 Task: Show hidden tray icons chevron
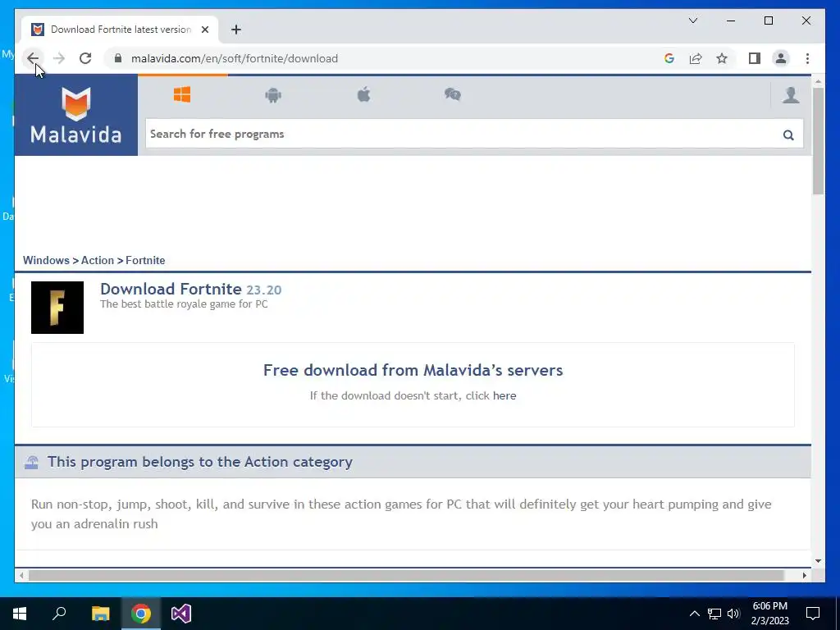694,614
